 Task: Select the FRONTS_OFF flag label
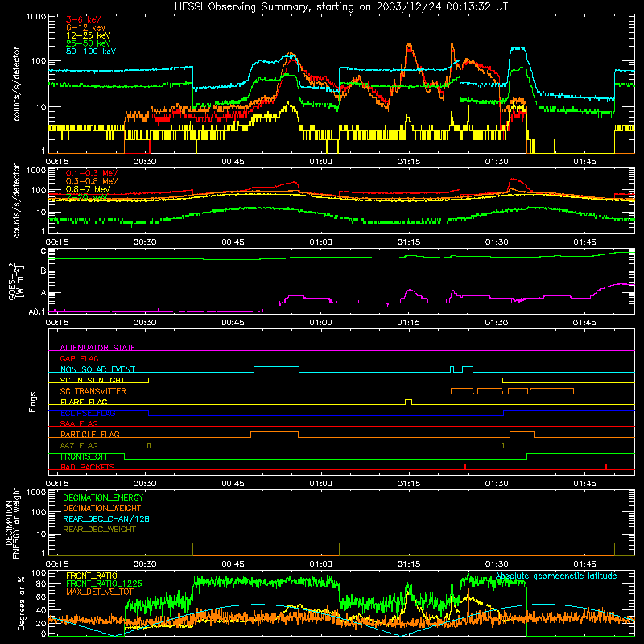(x=85, y=456)
